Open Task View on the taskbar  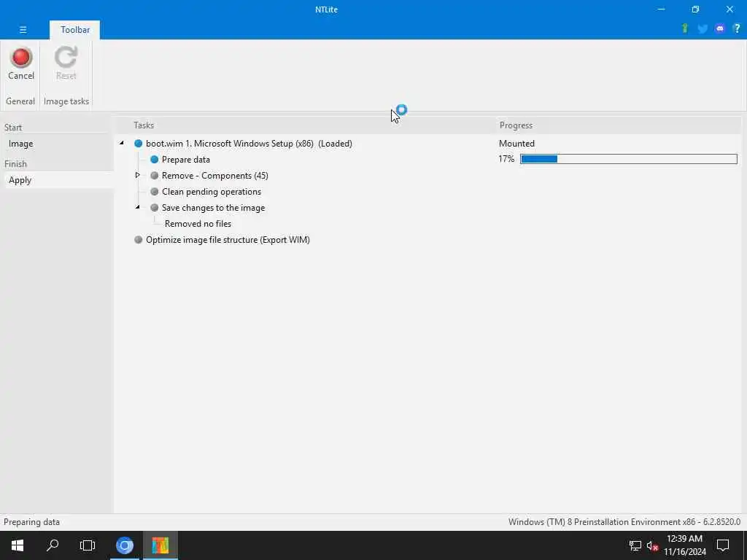tap(88, 545)
